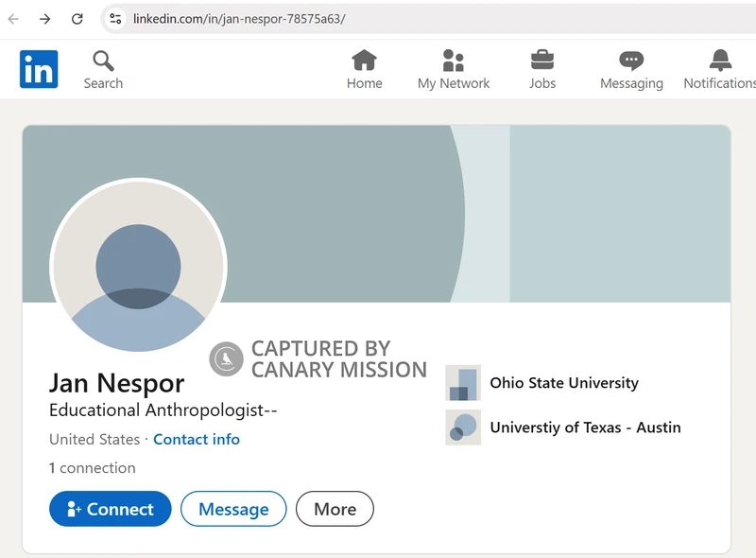View Jan Nespor's profile photo placeholder
The image size is (756, 558).
(138, 265)
